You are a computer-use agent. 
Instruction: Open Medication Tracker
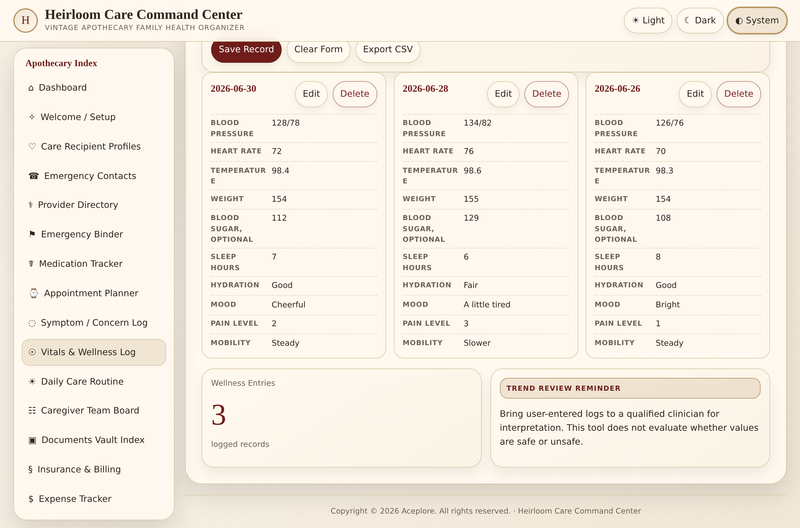click(94, 264)
